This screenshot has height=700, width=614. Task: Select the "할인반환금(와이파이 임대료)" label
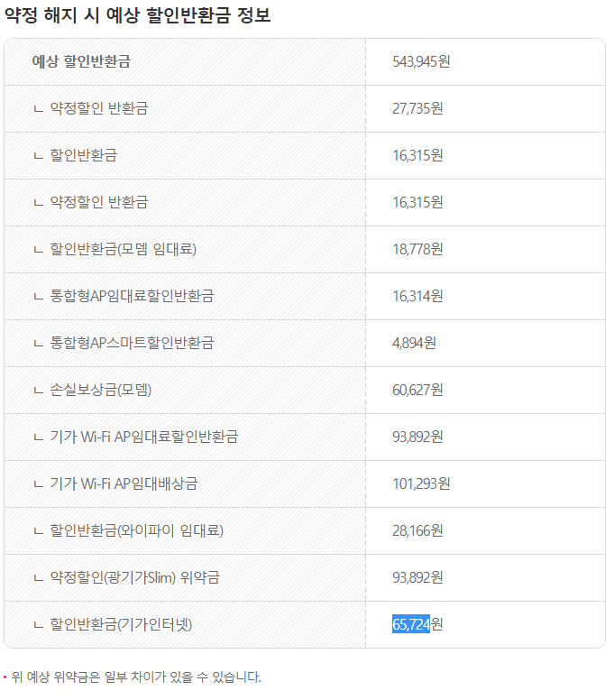click(x=136, y=530)
